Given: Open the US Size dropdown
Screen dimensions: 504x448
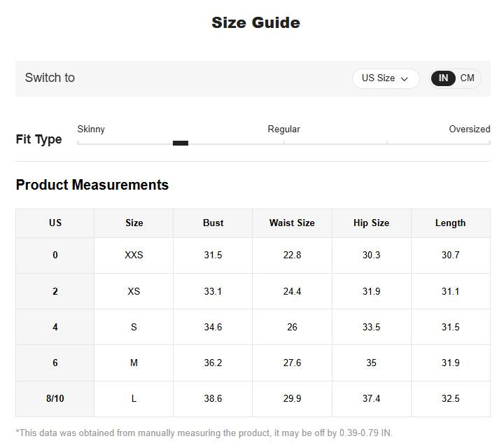Looking at the screenshot, I should click(385, 78).
